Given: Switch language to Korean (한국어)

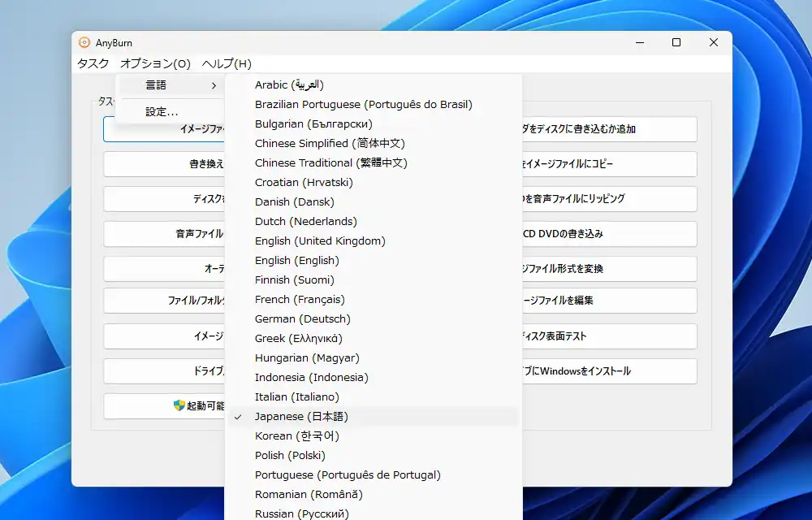Looking at the screenshot, I should [x=296, y=436].
